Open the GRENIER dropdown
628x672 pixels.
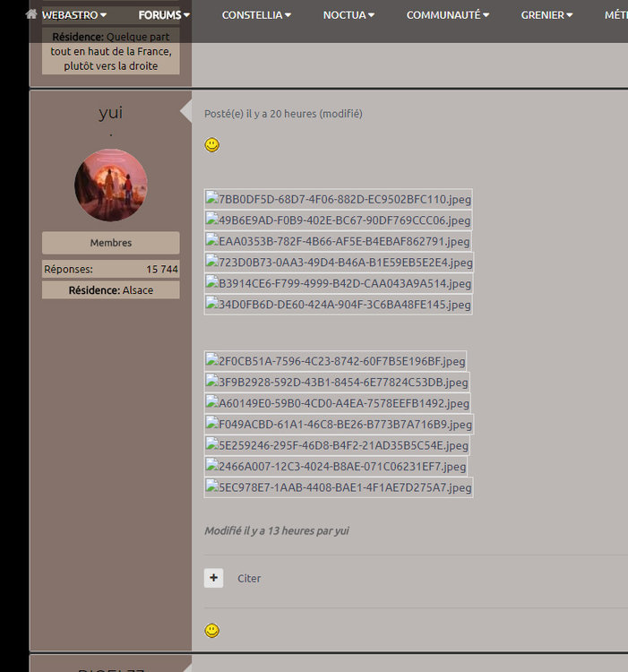tap(546, 15)
